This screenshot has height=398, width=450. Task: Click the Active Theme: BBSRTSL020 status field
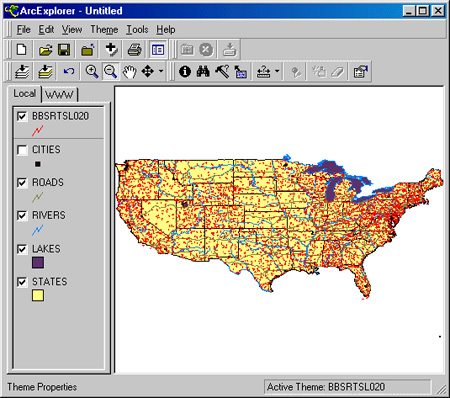tap(347, 387)
